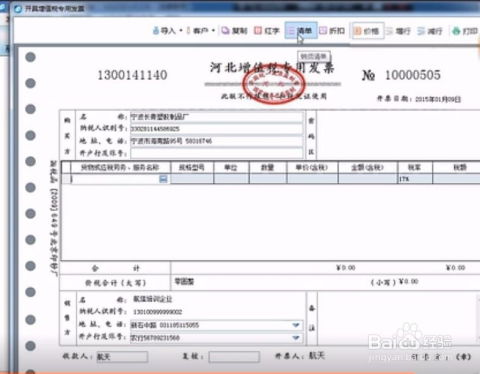Click the 单价(含税) column header

pos(313,167)
